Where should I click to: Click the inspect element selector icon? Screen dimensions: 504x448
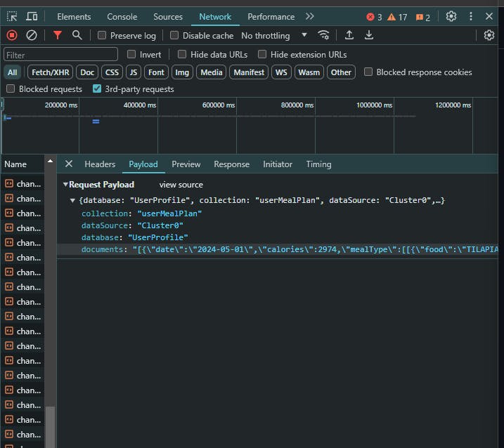coord(13,17)
